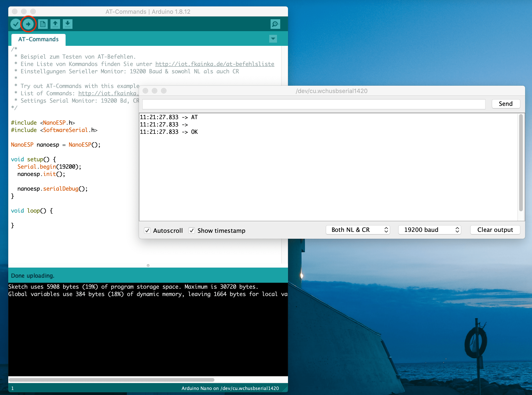Click the Sketch uses 5908 bytes line
532x395 pixels.
[x=133, y=287]
